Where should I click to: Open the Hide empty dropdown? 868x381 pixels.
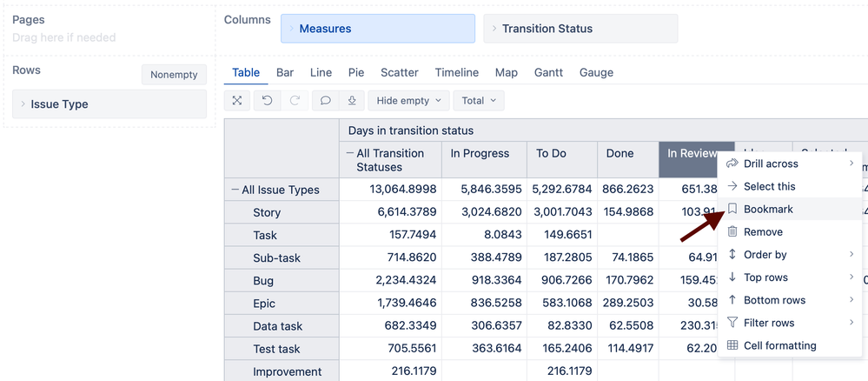pyautogui.click(x=408, y=100)
